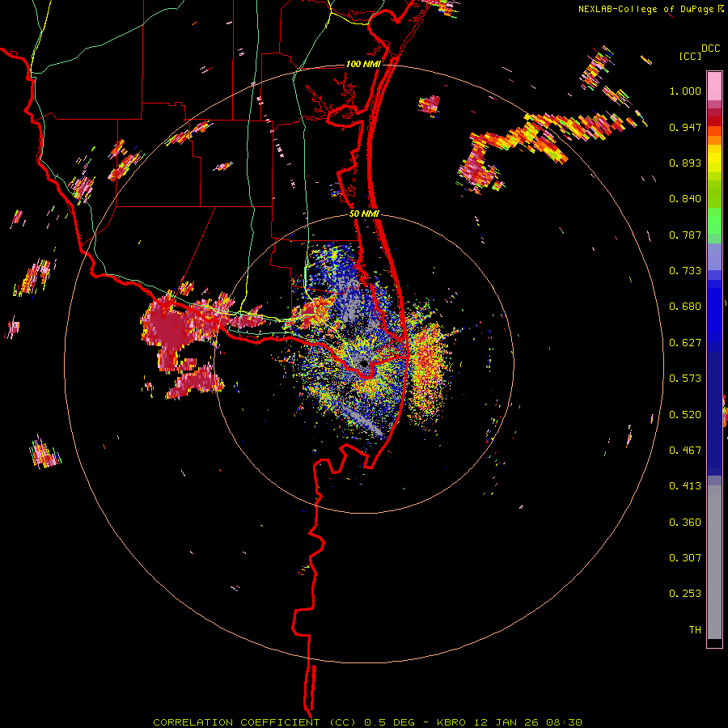Click the 50 NMI range ring label
The image size is (728, 728).
[x=364, y=214]
